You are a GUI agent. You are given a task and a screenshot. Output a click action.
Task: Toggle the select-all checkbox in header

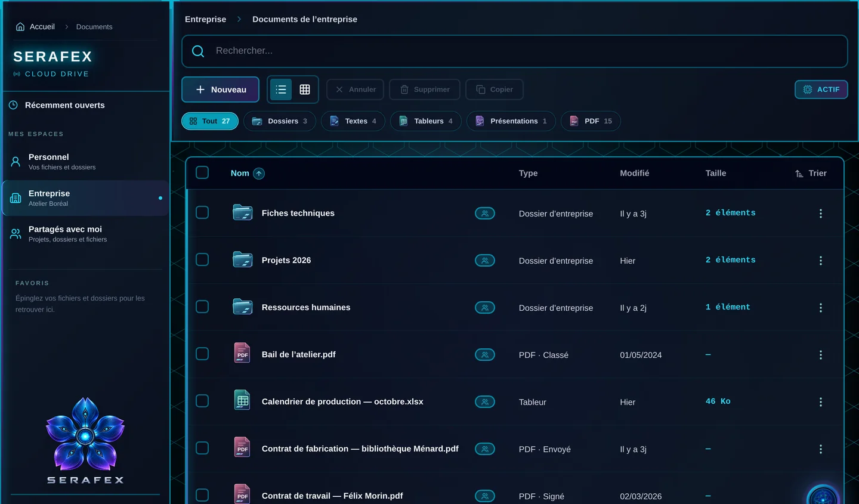coord(202,172)
